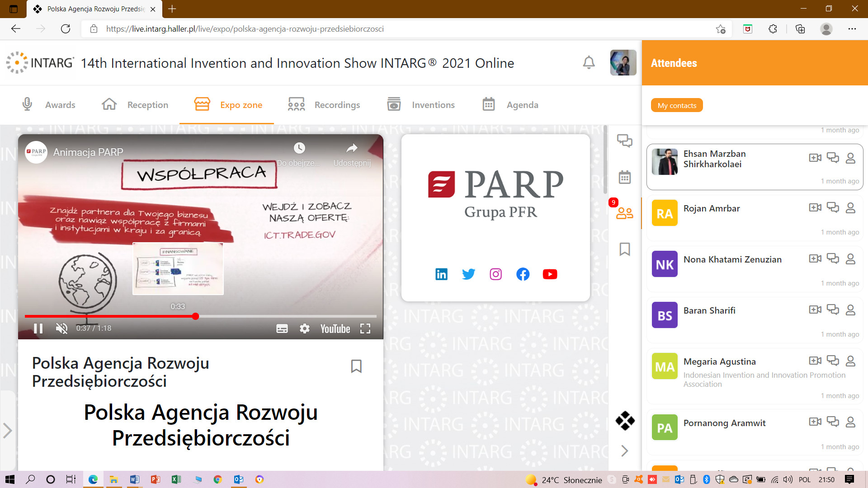The height and width of the screenshot is (488, 868).
Task: Open chat with Nona Khatami Zenuzian
Action: [x=833, y=258]
